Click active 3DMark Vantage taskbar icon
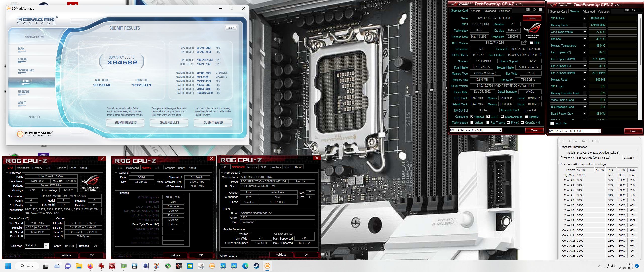Image resolution: width=644 pixels, height=272 pixels. [267, 266]
